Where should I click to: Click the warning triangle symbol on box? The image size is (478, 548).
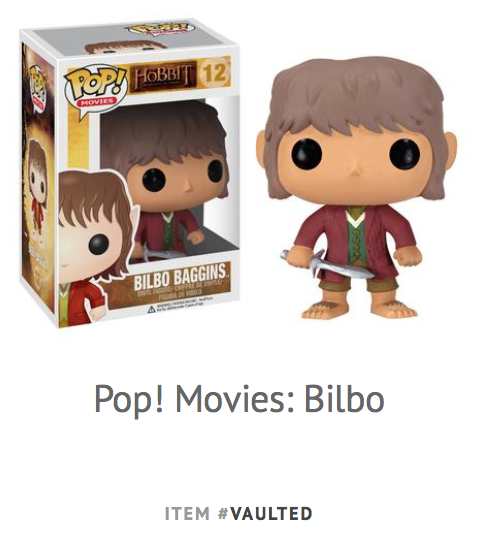point(151,309)
